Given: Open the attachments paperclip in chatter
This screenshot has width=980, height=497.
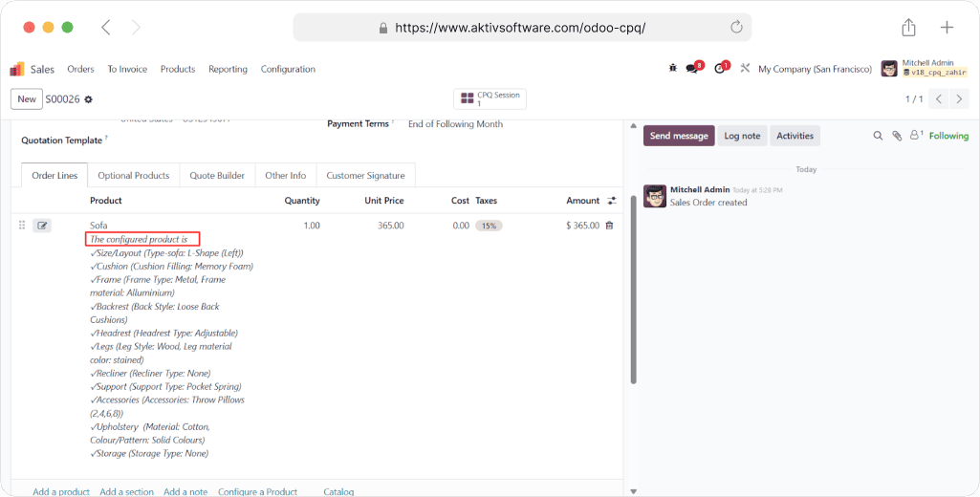Looking at the screenshot, I should pyautogui.click(x=897, y=136).
